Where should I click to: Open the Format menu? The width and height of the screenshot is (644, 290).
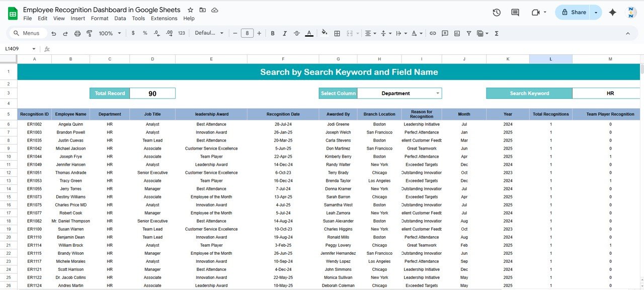click(100, 18)
